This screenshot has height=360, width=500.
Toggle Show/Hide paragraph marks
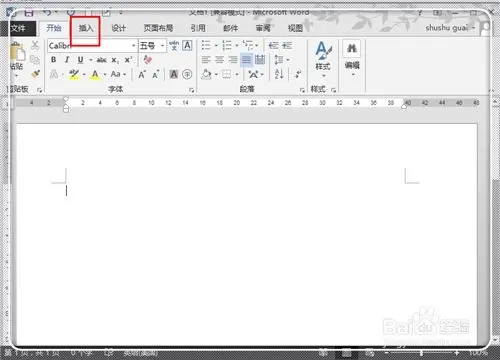298,74
